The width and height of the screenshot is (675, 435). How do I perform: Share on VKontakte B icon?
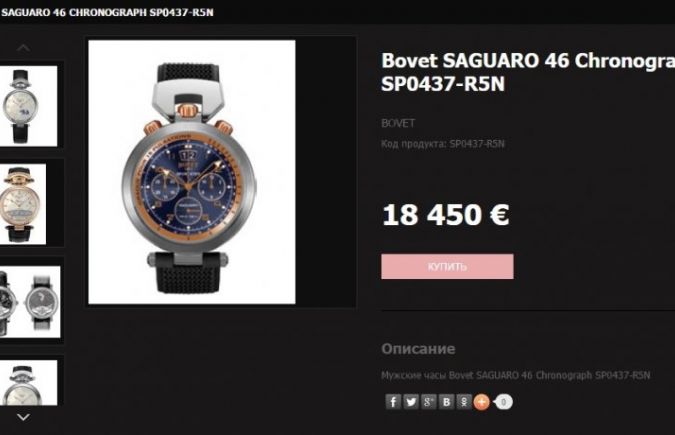[446, 402]
